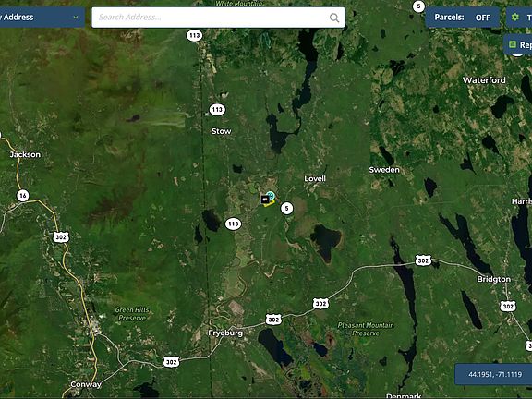Click the black flag marker on map
This screenshot has height=399, width=532.
[265, 199]
